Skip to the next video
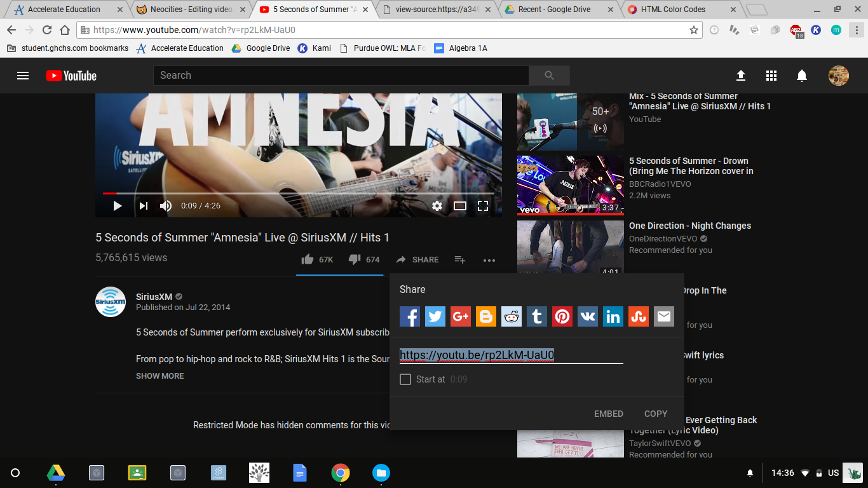The image size is (868, 488). [143, 206]
